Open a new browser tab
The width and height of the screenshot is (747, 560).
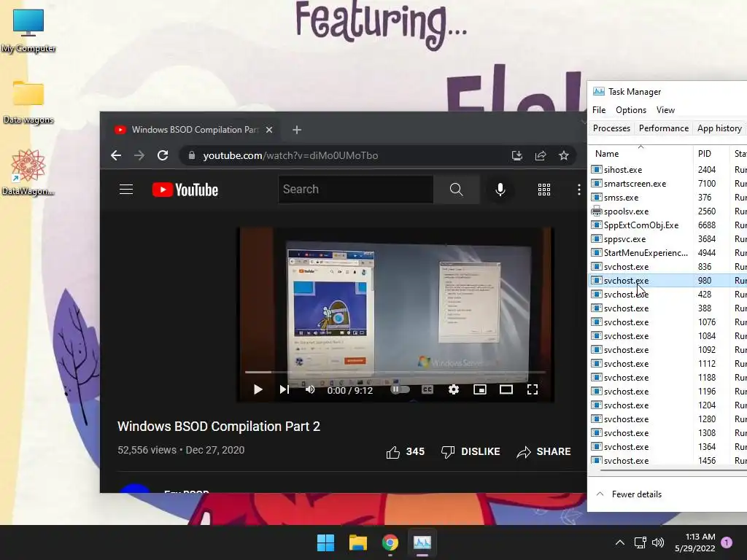(297, 130)
